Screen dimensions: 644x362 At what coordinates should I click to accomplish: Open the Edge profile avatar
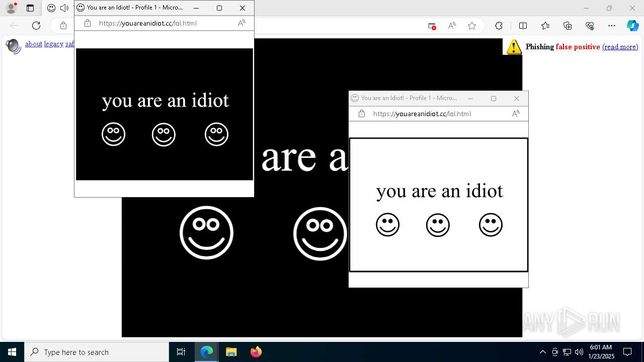coord(11,8)
